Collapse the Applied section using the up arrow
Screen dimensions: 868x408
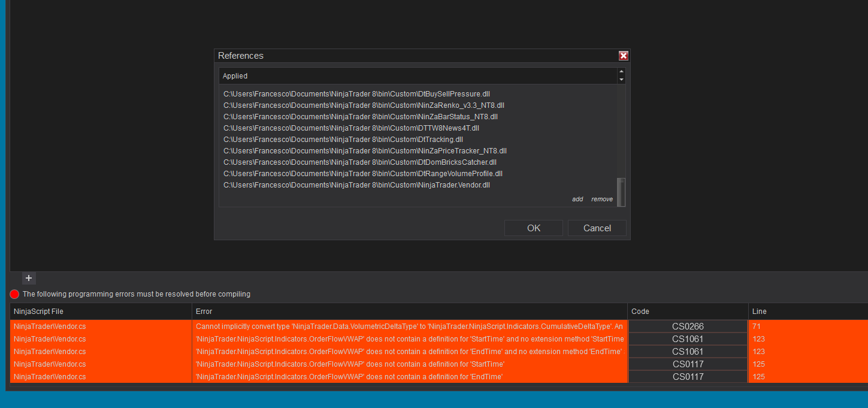(621, 72)
